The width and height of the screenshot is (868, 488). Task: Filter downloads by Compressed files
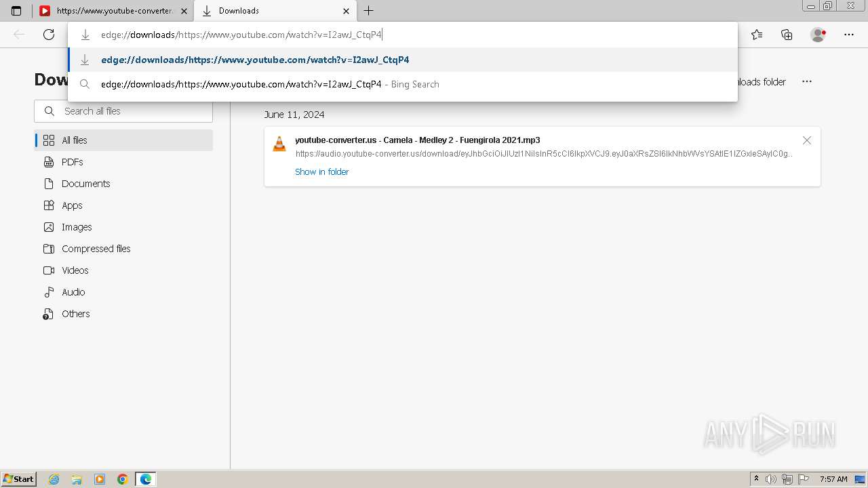124,249
